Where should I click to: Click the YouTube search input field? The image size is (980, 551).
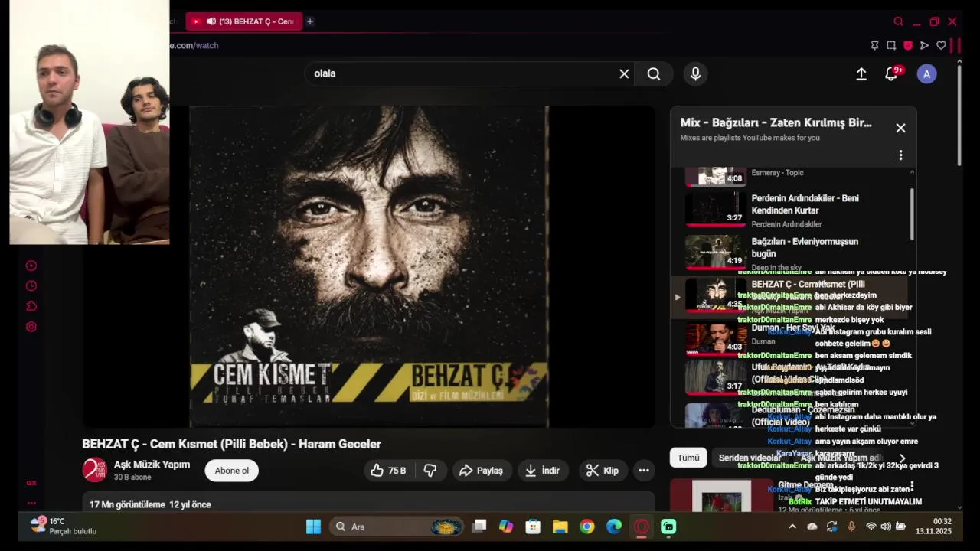(x=462, y=73)
